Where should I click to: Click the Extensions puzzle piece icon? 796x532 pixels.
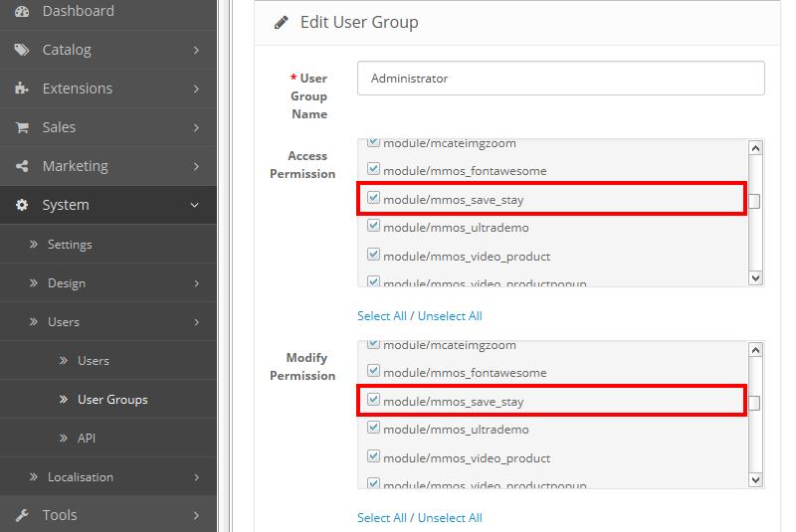(x=22, y=89)
